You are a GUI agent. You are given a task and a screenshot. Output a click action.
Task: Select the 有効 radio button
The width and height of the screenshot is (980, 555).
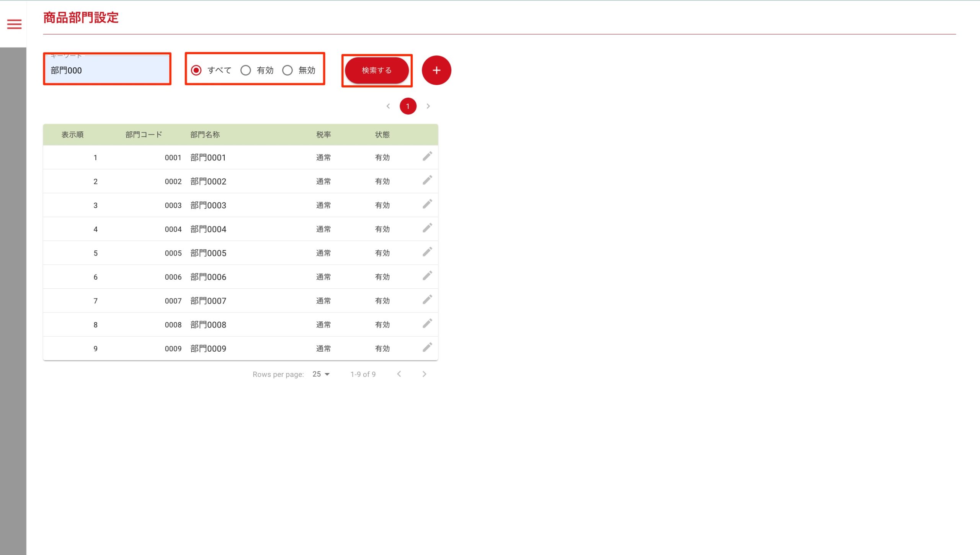[246, 70]
